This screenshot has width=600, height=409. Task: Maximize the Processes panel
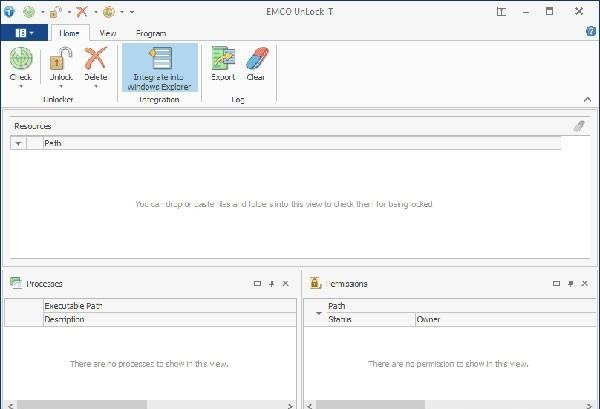tap(258, 284)
